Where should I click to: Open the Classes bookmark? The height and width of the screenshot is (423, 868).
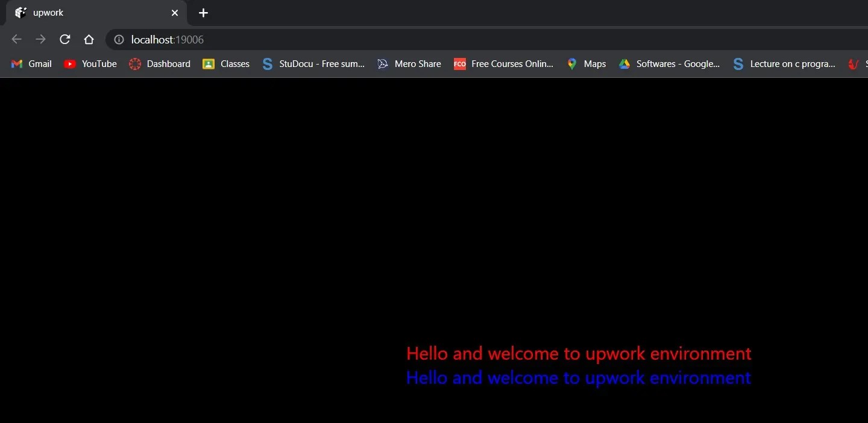(226, 64)
